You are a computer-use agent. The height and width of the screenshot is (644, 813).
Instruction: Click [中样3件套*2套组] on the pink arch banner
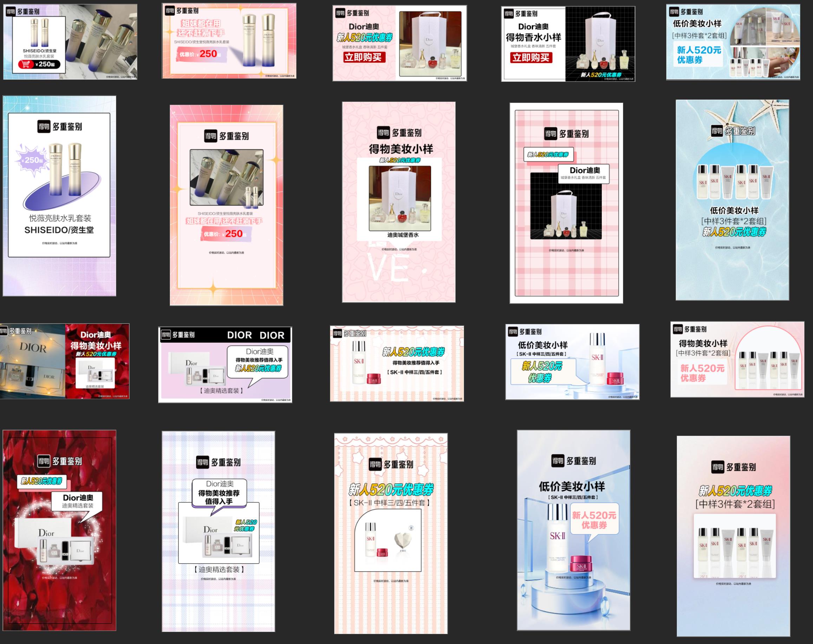(x=703, y=353)
